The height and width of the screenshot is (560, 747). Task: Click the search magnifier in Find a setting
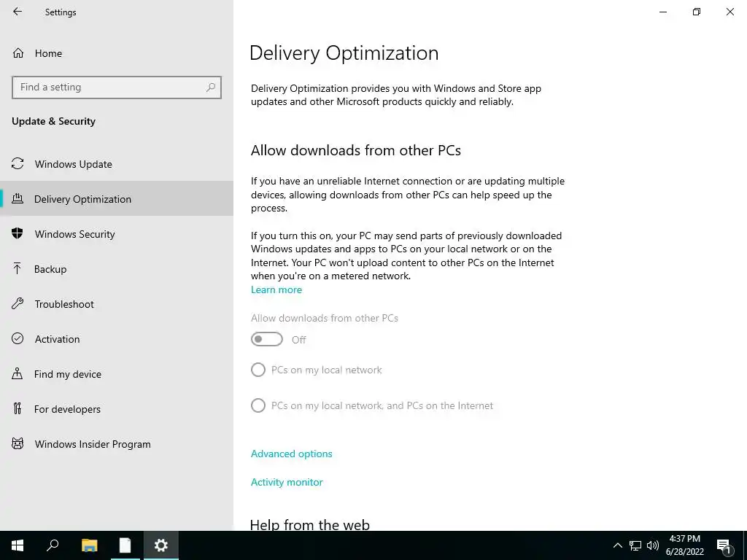point(211,87)
